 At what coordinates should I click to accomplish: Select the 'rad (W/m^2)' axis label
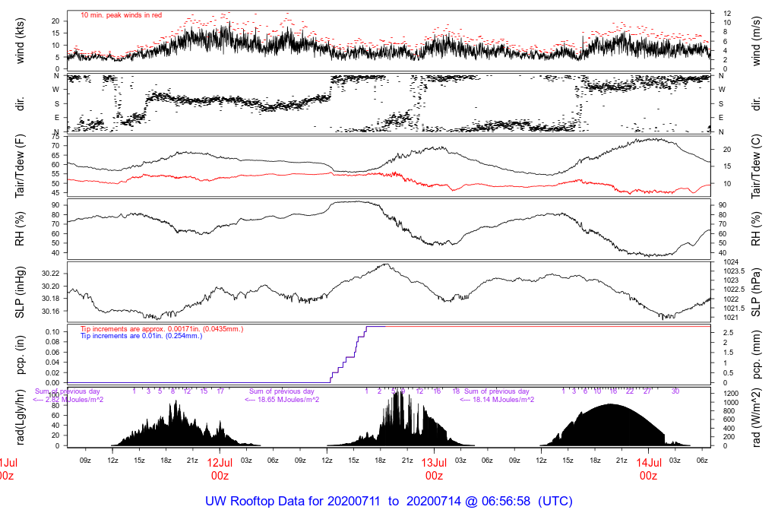[x=756, y=417]
